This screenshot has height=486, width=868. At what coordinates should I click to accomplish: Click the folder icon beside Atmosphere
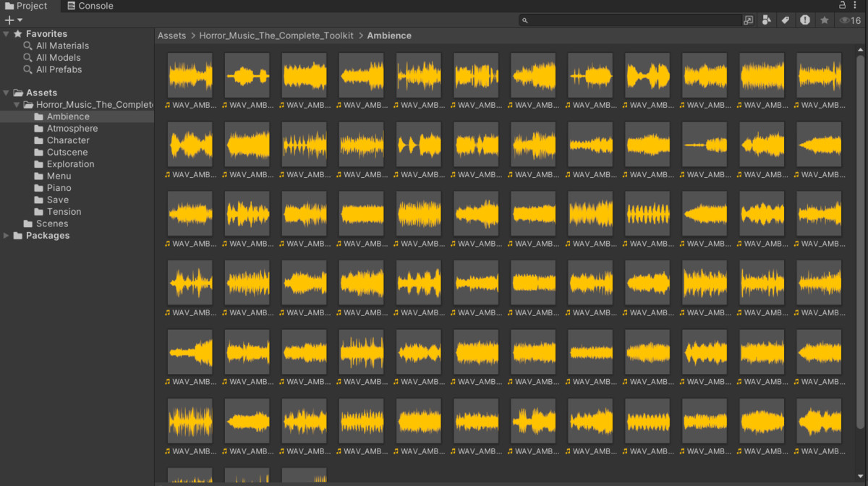click(x=39, y=129)
